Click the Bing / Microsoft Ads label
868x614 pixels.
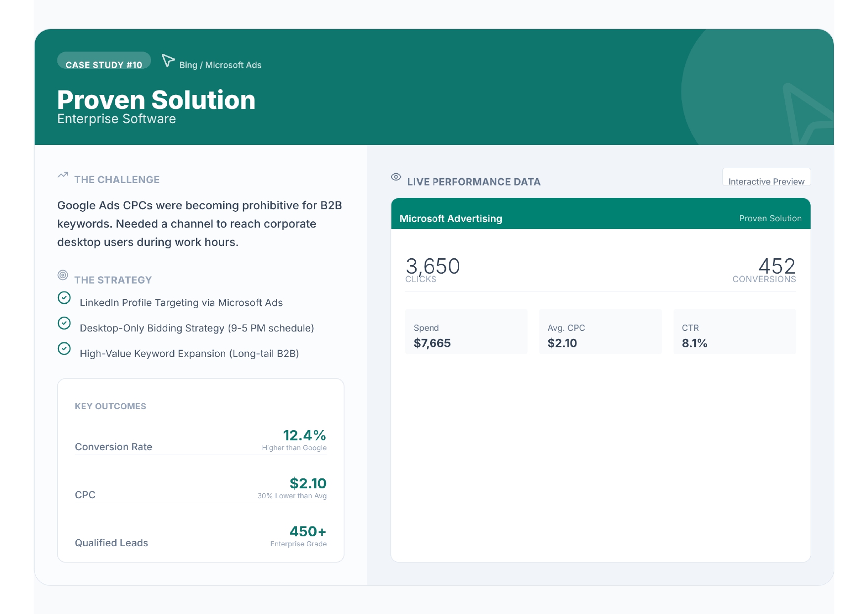220,65
